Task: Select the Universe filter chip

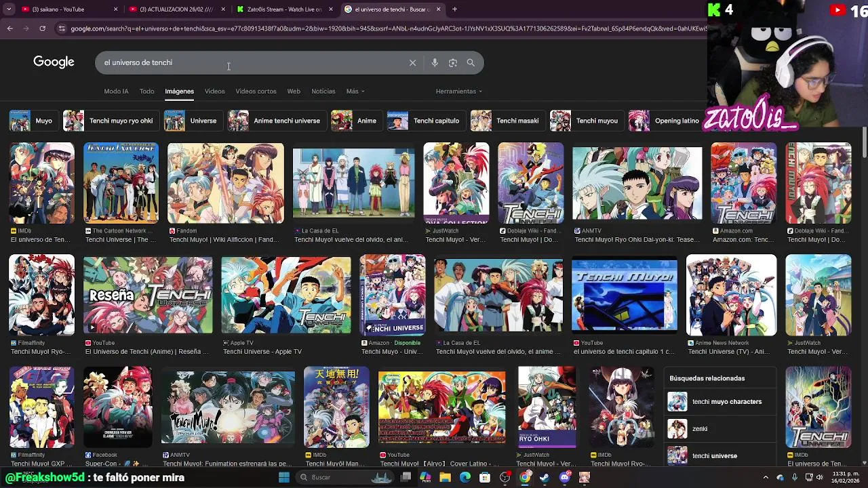Action: click(x=193, y=121)
